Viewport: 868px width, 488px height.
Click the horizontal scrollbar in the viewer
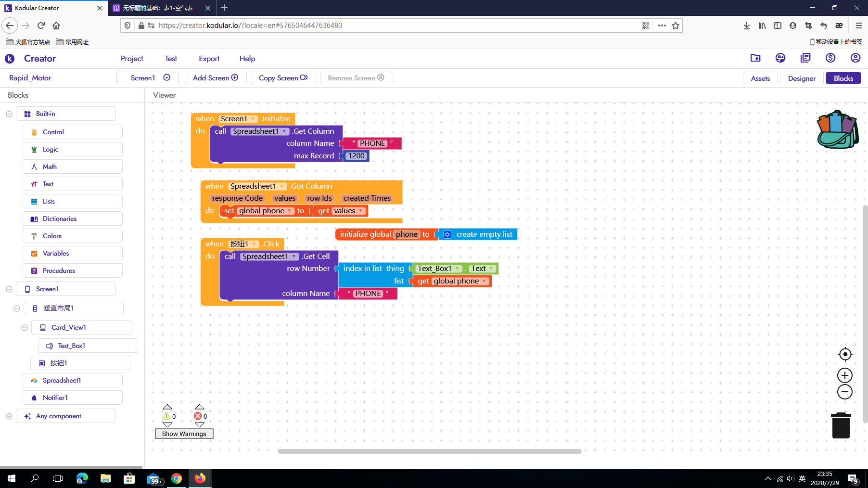point(430,451)
